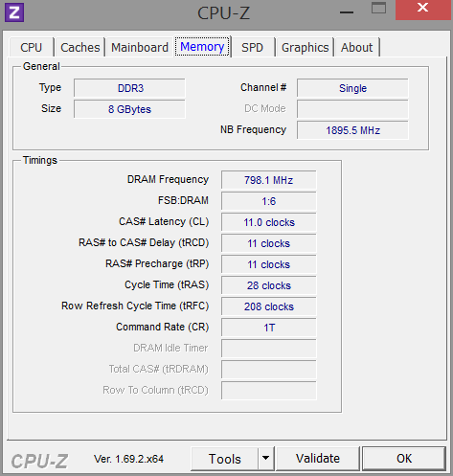The image size is (453, 476).
Task: Click the OK button
Action: (x=404, y=459)
